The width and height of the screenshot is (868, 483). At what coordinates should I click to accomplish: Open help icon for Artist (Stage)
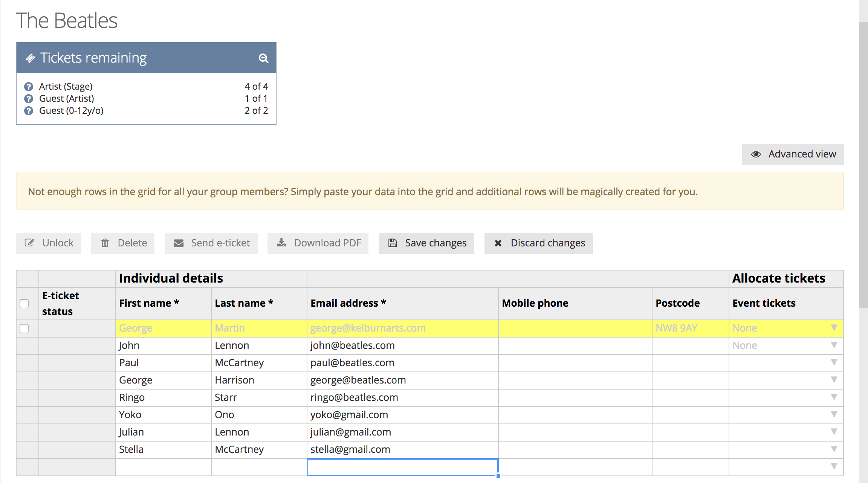tap(29, 87)
